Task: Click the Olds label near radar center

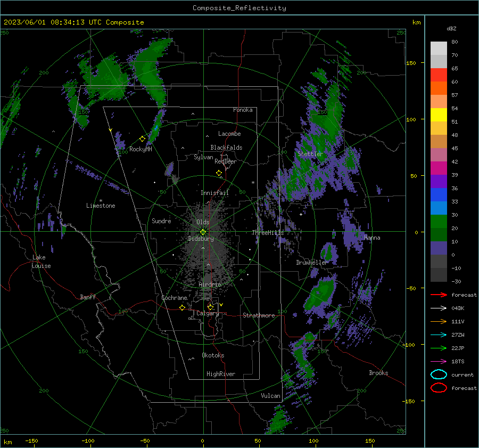Action: (x=203, y=222)
